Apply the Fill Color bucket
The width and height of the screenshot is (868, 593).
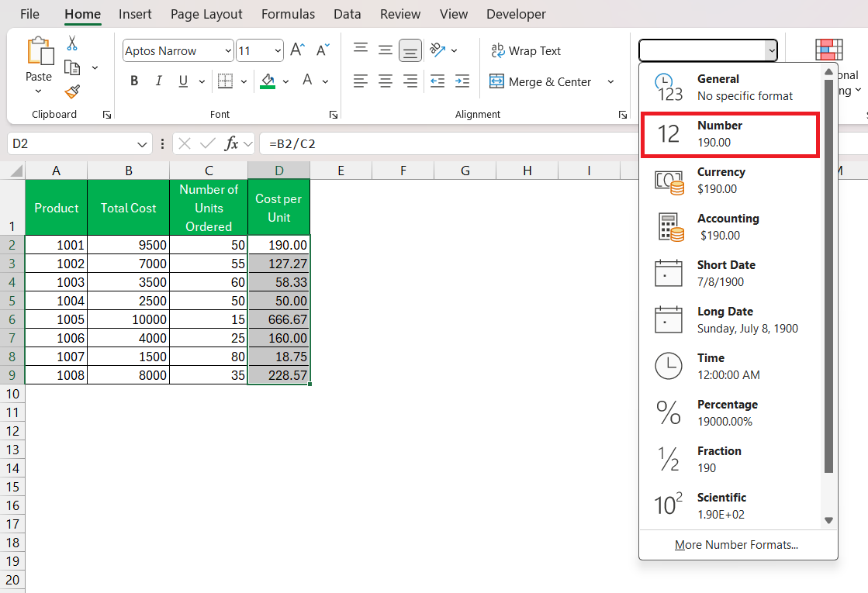[268, 81]
